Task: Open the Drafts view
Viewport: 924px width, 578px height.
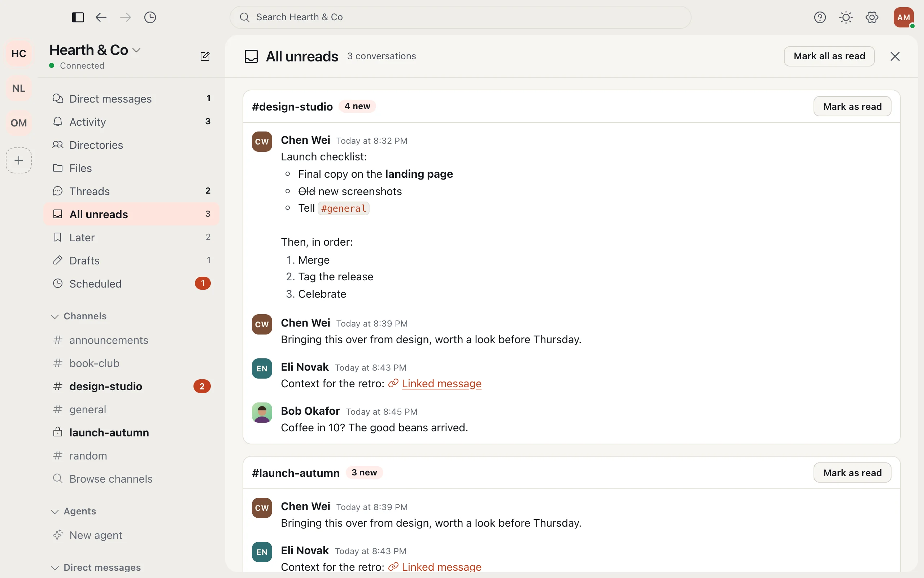Action: point(131,260)
